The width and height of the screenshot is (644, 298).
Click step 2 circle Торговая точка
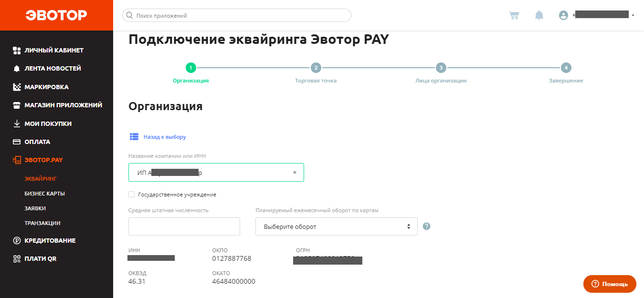[x=316, y=68]
